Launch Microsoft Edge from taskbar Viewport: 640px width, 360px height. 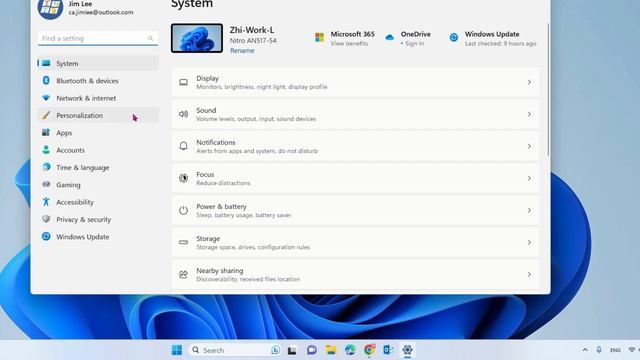click(x=350, y=350)
